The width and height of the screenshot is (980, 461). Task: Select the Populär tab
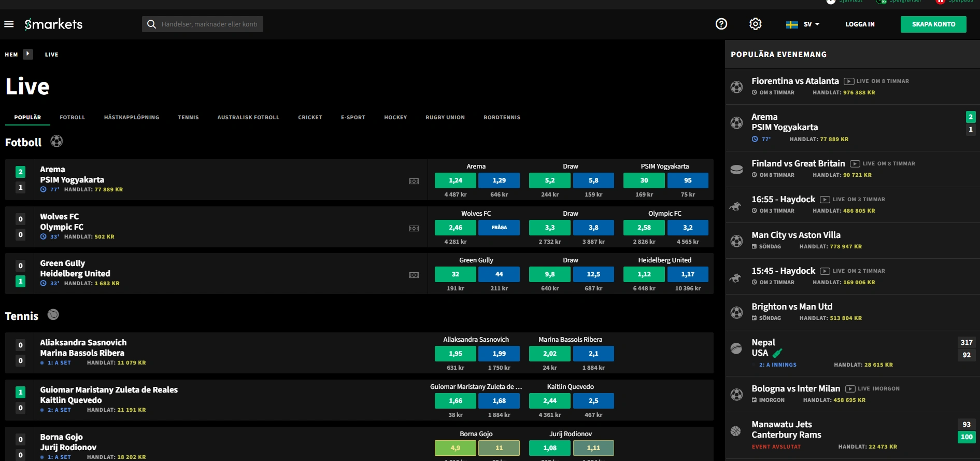pyautogui.click(x=27, y=117)
